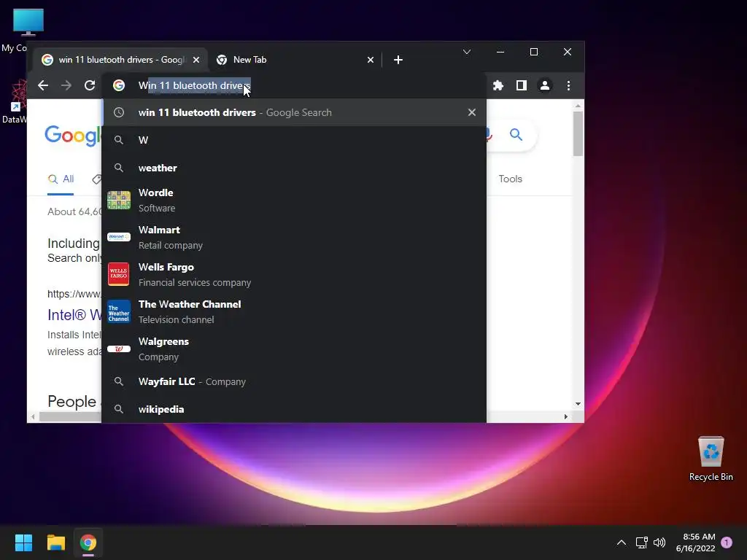Open the network tray icon
The width and height of the screenshot is (747, 560).
(x=641, y=542)
